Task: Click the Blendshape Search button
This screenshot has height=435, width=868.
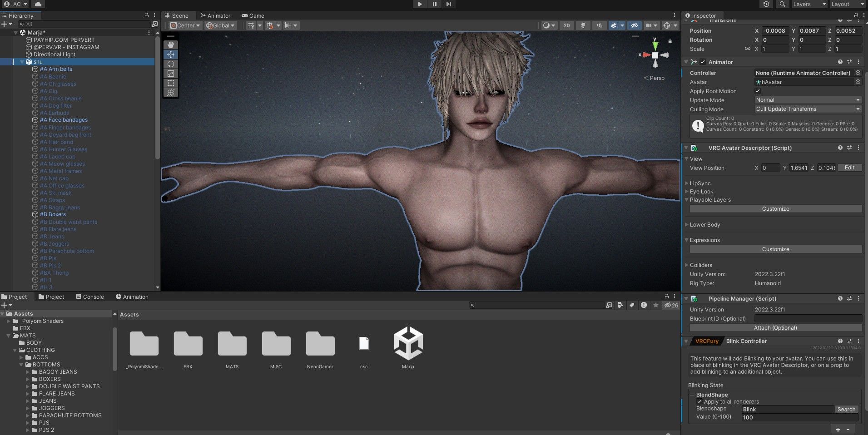Action: tap(846, 409)
